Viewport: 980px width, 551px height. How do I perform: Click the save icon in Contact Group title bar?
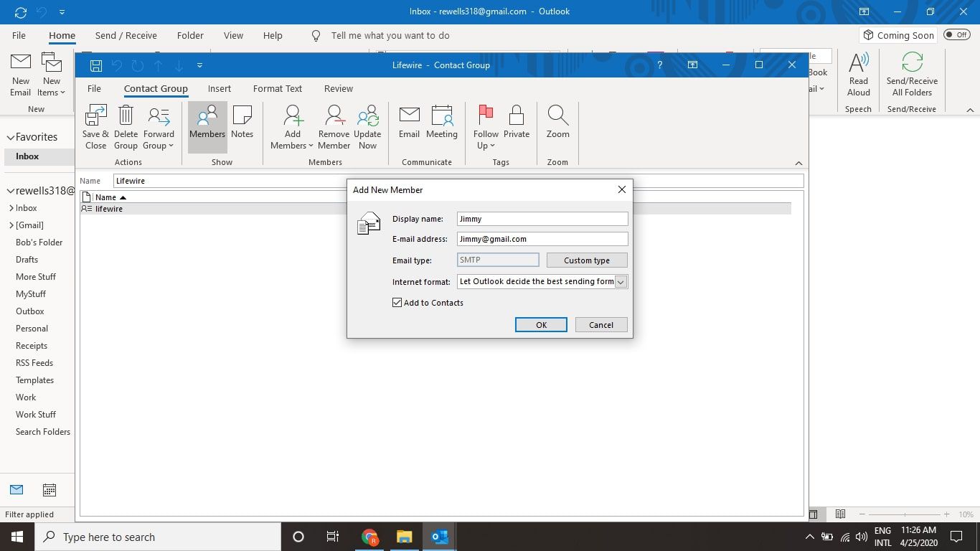95,65
